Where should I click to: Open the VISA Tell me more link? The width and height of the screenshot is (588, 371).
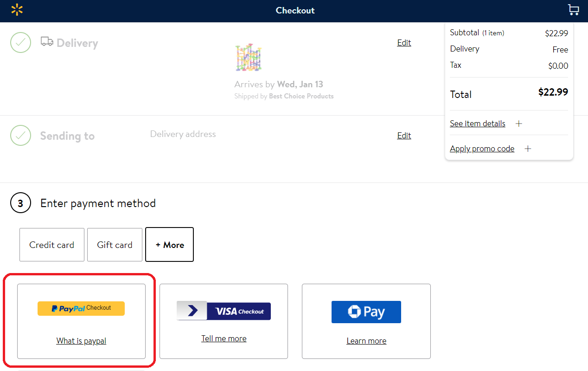pos(224,338)
